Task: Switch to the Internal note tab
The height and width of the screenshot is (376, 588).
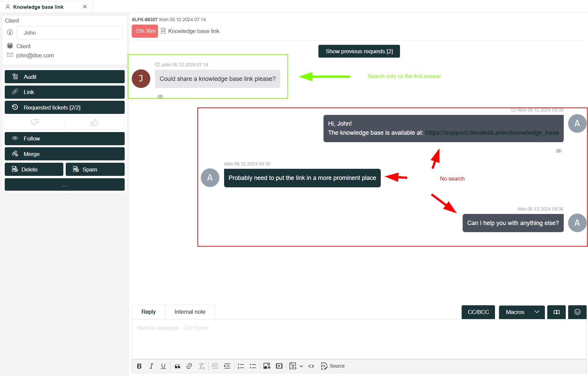Action: 190,312
